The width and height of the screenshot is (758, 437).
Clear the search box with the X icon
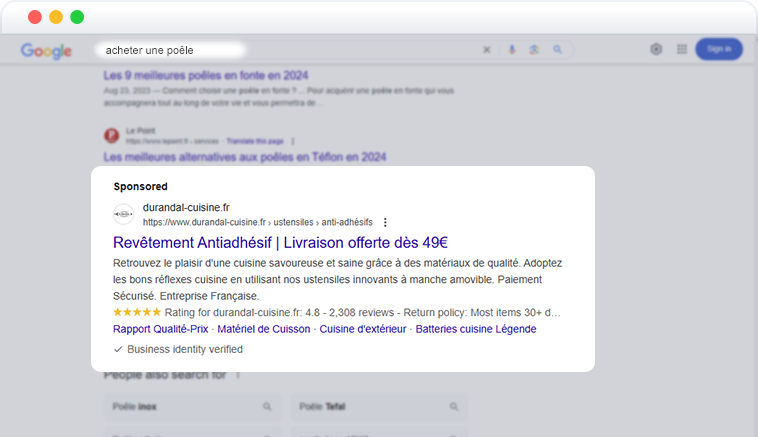pyautogui.click(x=487, y=50)
